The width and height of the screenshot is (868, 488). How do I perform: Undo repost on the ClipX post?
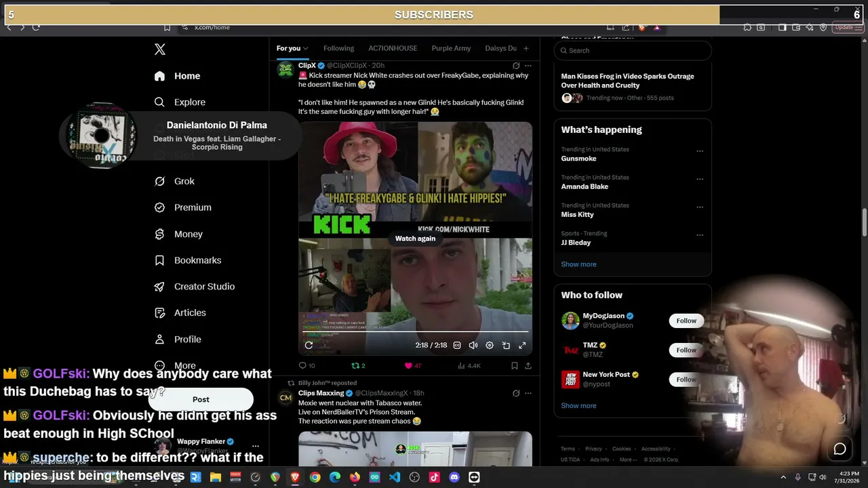click(x=358, y=366)
